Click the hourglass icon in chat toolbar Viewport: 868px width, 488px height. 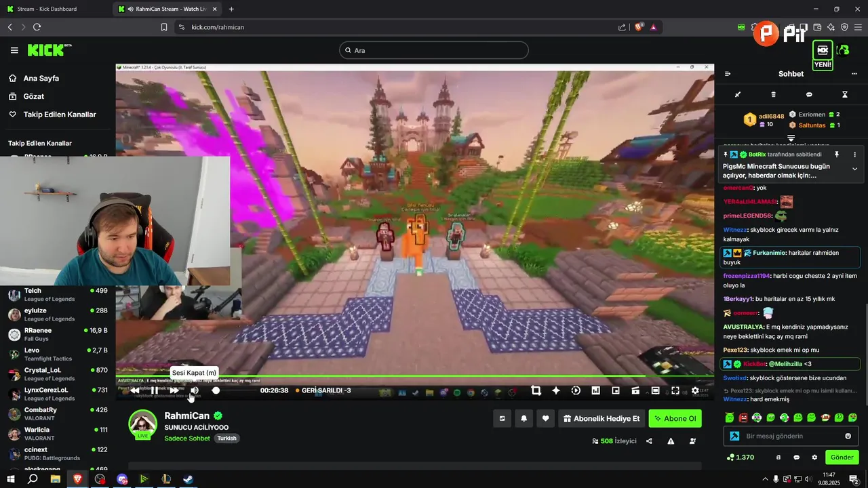click(x=845, y=95)
